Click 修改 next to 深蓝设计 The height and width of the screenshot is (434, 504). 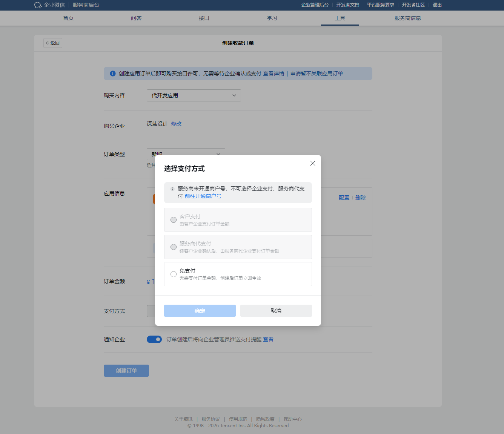point(176,124)
